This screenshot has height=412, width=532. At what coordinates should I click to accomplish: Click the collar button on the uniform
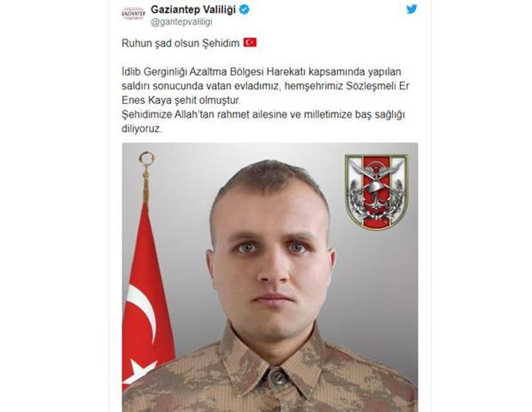pyautogui.click(x=278, y=377)
